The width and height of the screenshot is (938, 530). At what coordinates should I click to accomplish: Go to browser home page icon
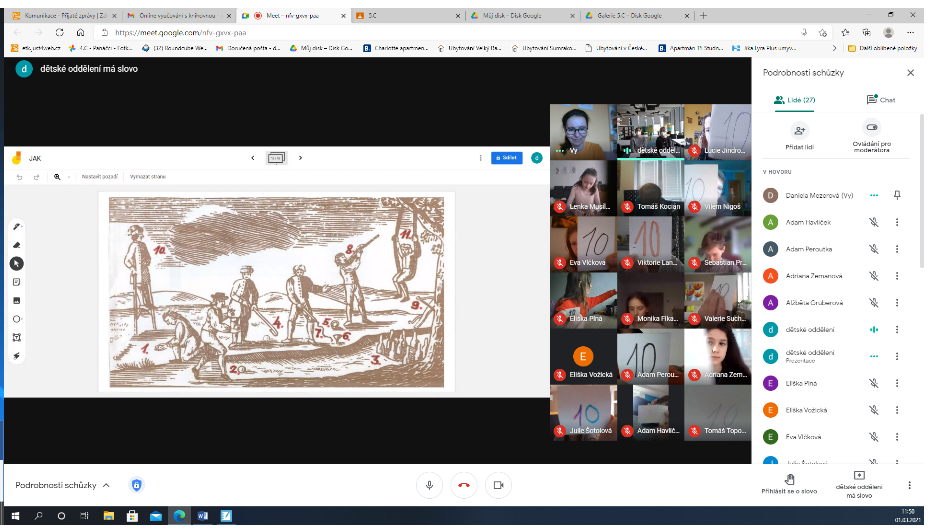[80, 32]
